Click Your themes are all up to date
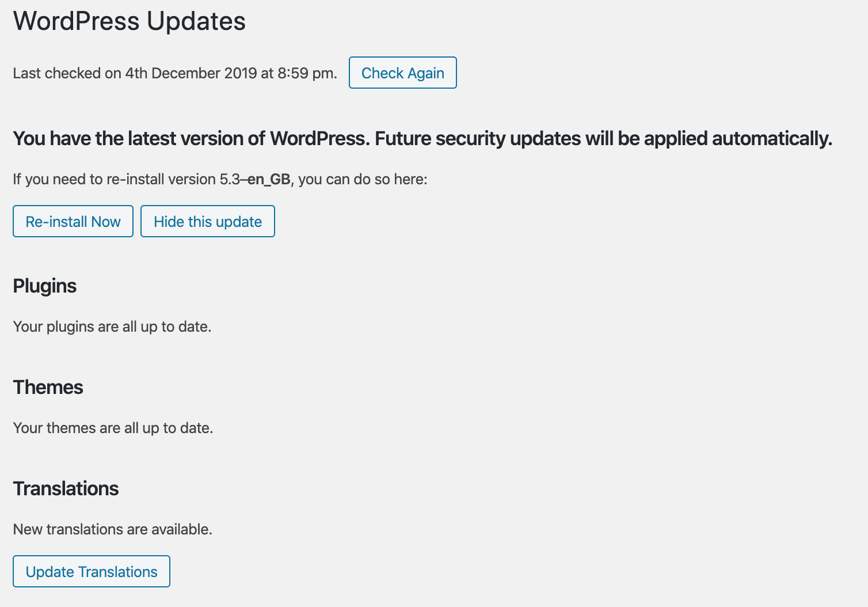This screenshot has width=868, height=607. coord(113,428)
